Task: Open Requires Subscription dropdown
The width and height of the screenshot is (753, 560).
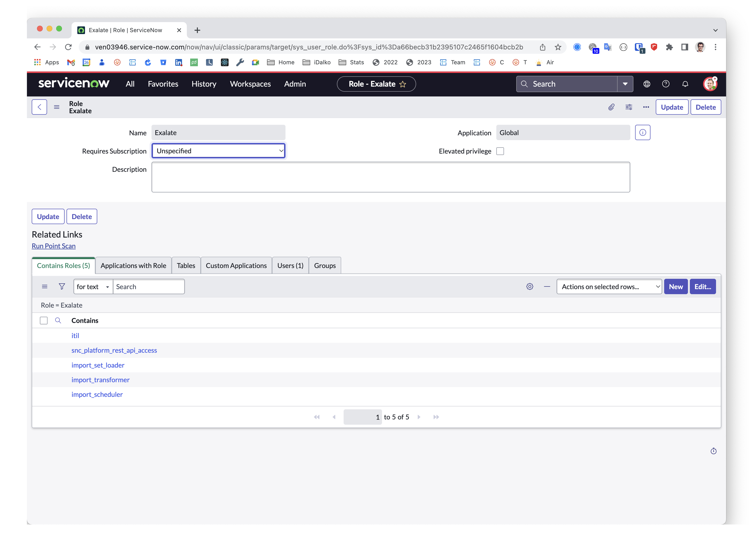Action: [x=218, y=151]
